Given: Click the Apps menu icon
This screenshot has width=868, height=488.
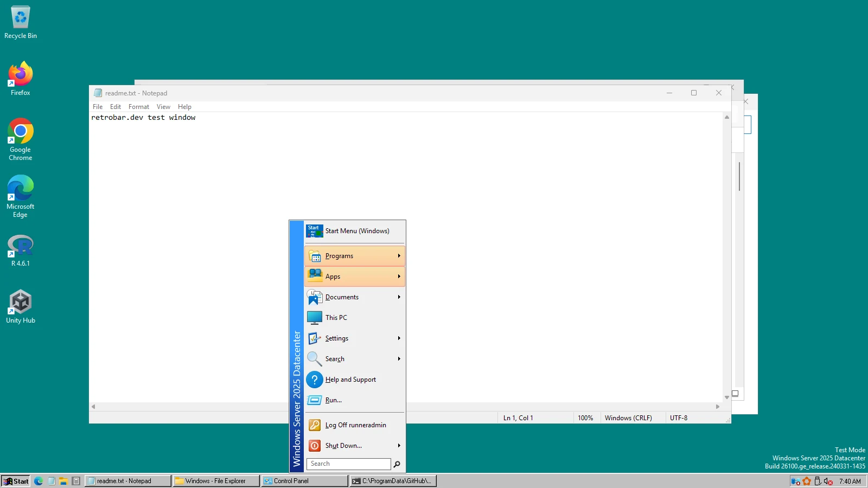Looking at the screenshot, I should point(315,277).
